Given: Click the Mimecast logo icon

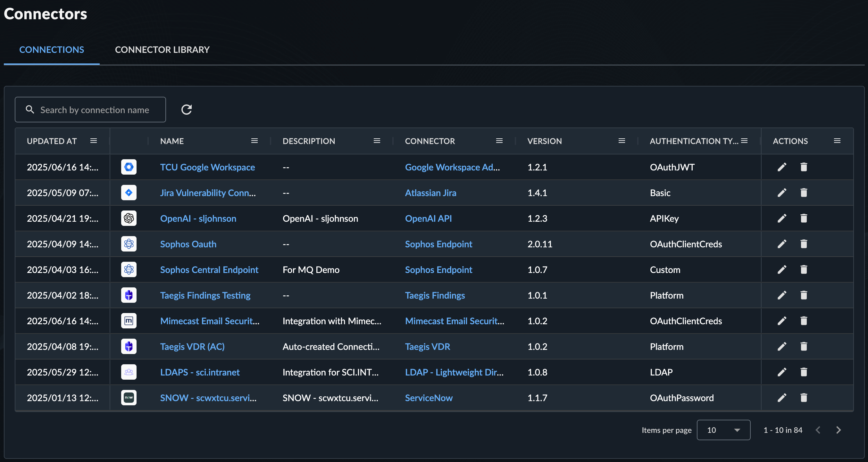Looking at the screenshot, I should pyautogui.click(x=129, y=321).
